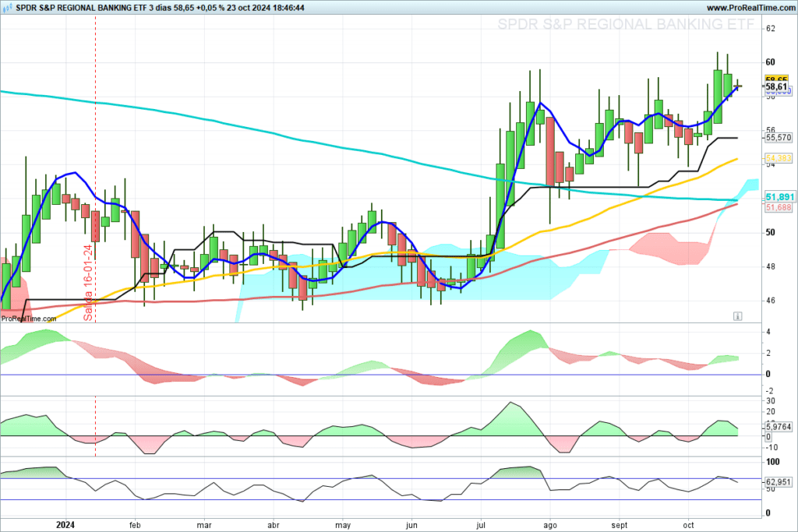Viewport: 798px width, 532px height.
Task: Click the 'feb' month label on time axis
Action: tap(135, 525)
